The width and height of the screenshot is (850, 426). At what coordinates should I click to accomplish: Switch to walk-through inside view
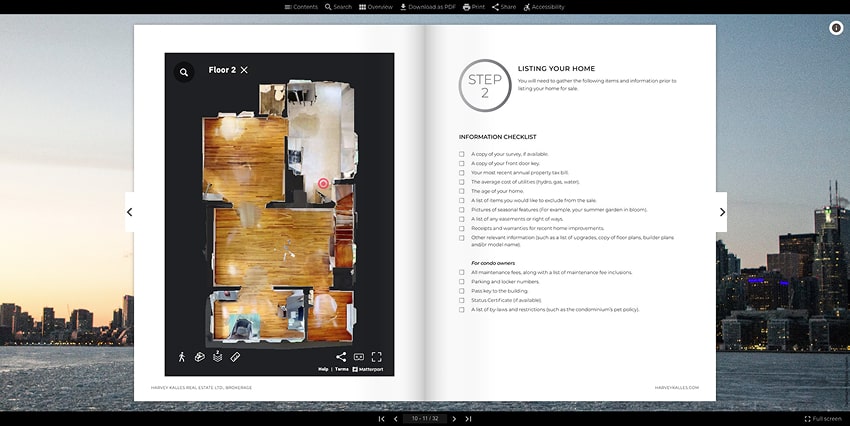(182, 357)
